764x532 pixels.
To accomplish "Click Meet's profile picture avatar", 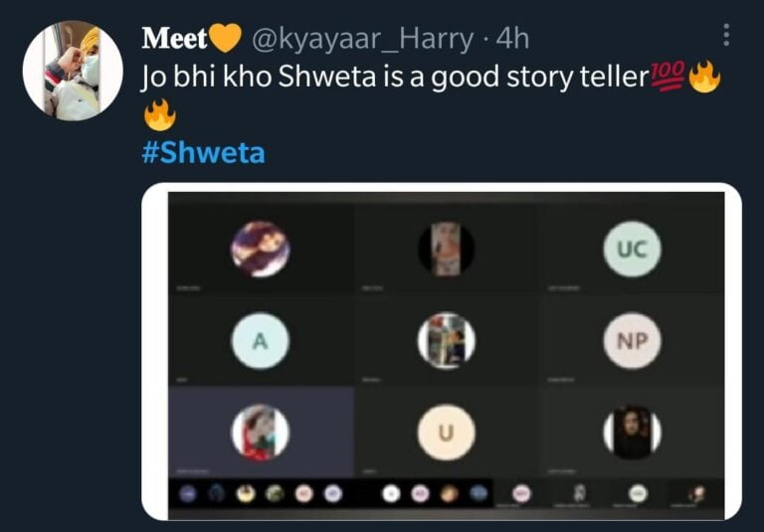I will 73,71.
